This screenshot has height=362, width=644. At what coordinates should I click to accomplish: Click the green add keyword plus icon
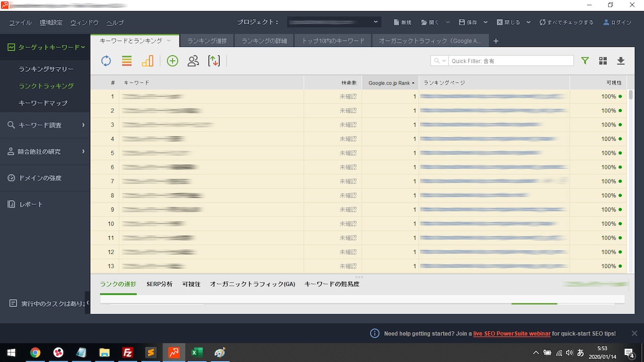pyautogui.click(x=172, y=61)
